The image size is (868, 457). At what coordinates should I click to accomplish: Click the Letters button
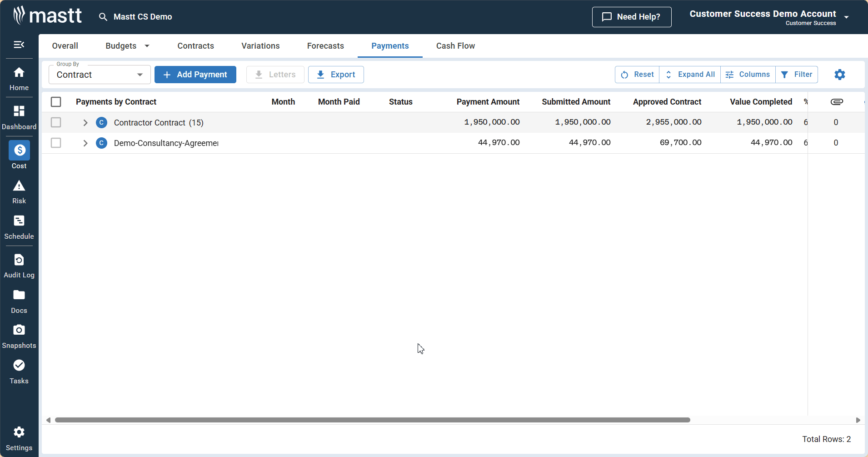point(275,75)
